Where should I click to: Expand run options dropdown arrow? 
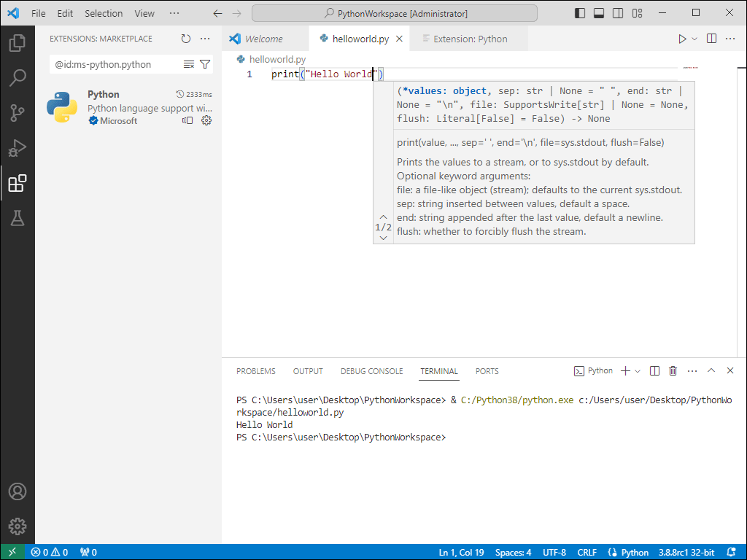point(694,39)
